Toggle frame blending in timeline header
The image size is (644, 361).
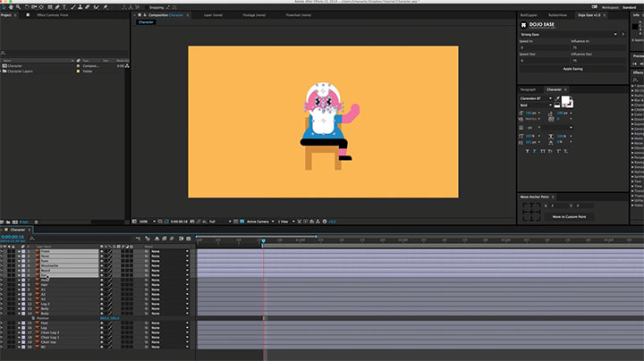[165, 239]
